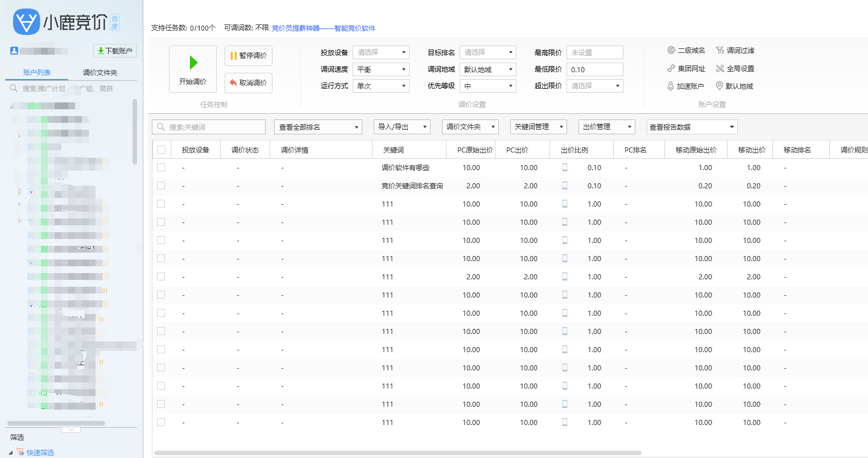Click the 快速筛选 filter funnel icon
The height and width of the screenshot is (458, 868).
click(20, 452)
